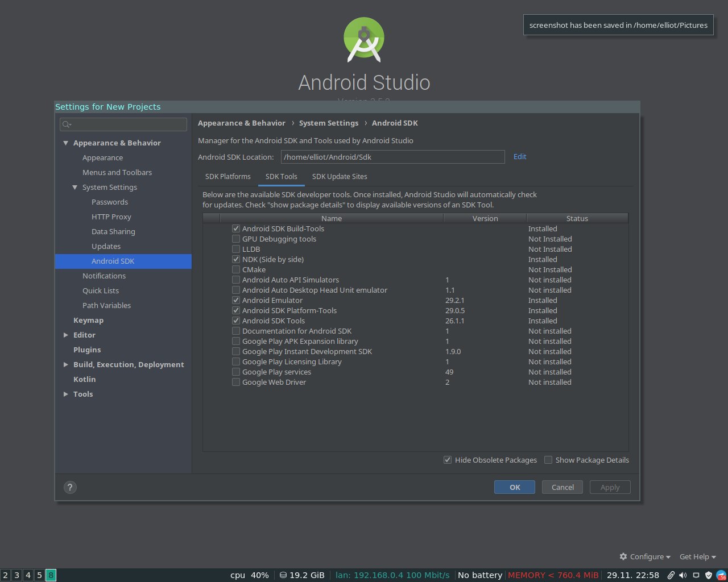The image size is (728, 582).
Task: Dismiss the screenshot saved notification
Action: (618, 25)
